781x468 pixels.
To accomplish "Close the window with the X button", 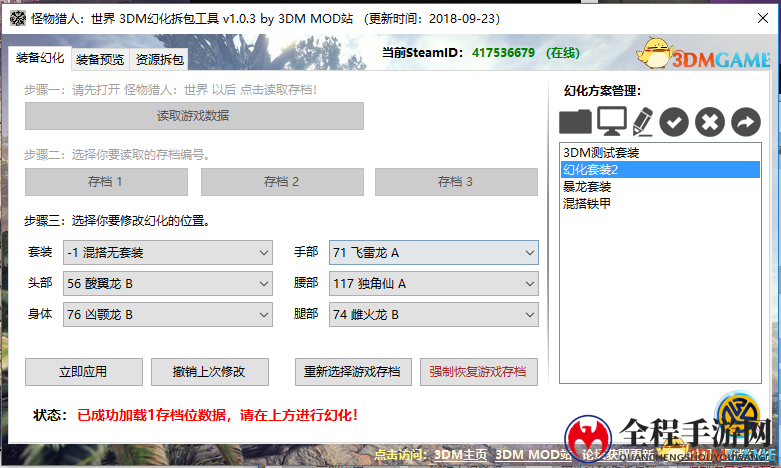I will 763,18.
